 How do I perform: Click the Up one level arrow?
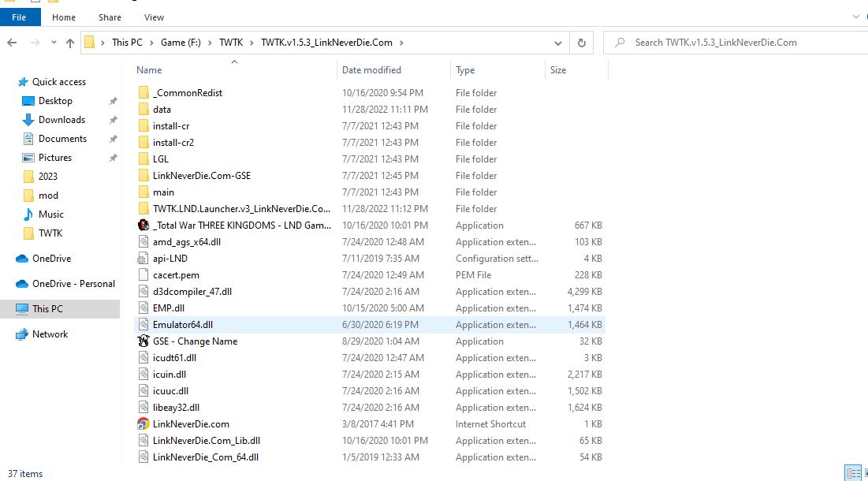tap(70, 43)
